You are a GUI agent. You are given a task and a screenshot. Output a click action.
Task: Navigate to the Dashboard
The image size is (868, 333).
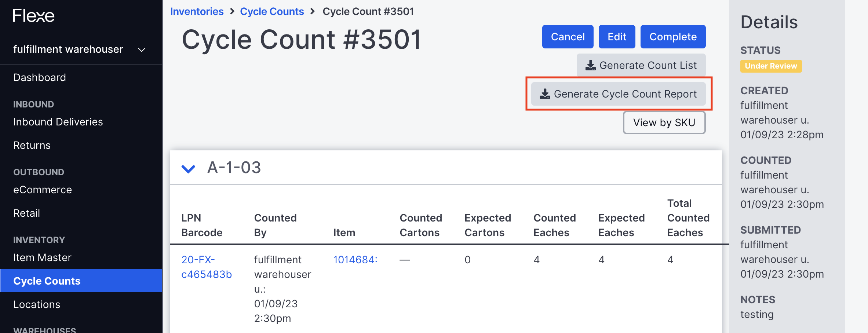[40, 77]
